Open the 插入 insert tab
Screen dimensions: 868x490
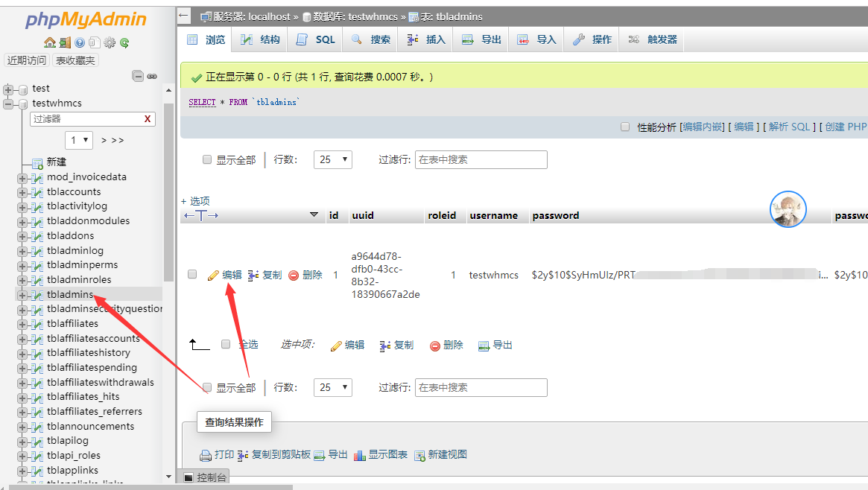tap(425, 39)
